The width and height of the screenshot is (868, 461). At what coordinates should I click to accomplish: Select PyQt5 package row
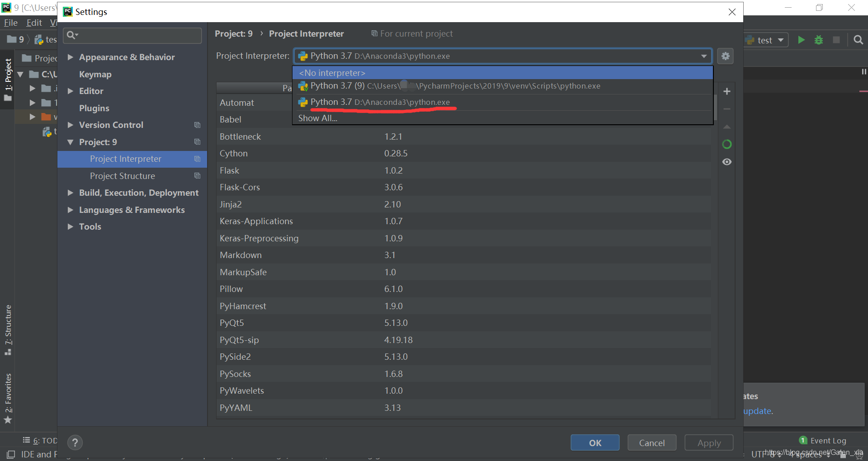(x=463, y=323)
